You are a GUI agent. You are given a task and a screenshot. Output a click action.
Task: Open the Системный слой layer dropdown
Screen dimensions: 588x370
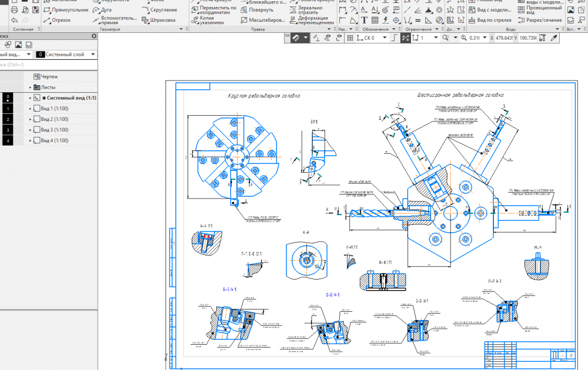[64, 55]
